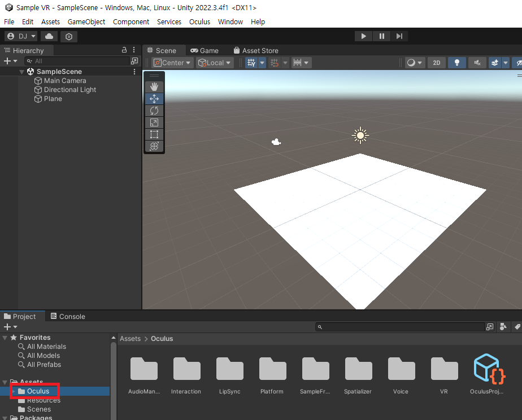522x420 pixels.
Task: Open the DJ account dropdown
Action: [21, 36]
